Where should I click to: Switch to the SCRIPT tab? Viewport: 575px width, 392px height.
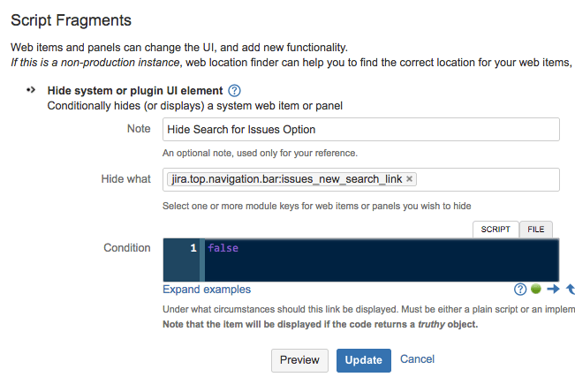(x=496, y=230)
